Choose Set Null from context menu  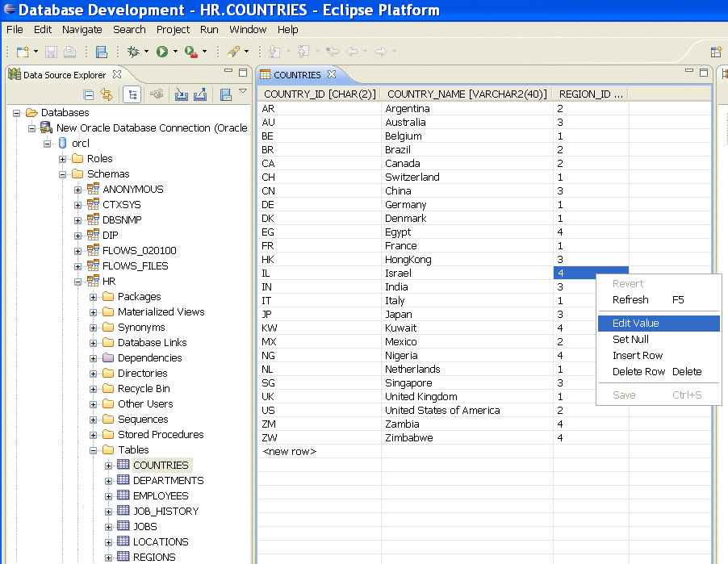click(659, 340)
